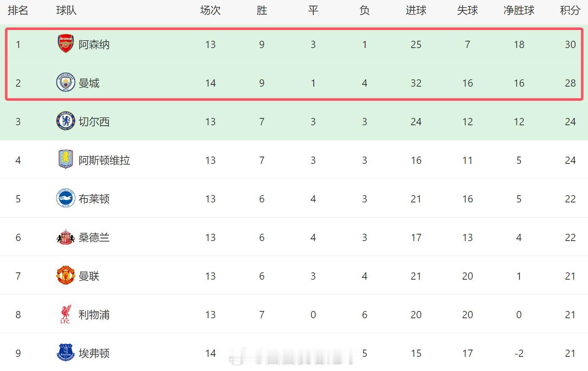
Task: Open the Liverpool LFC crest icon
Action: click(x=66, y=314)
